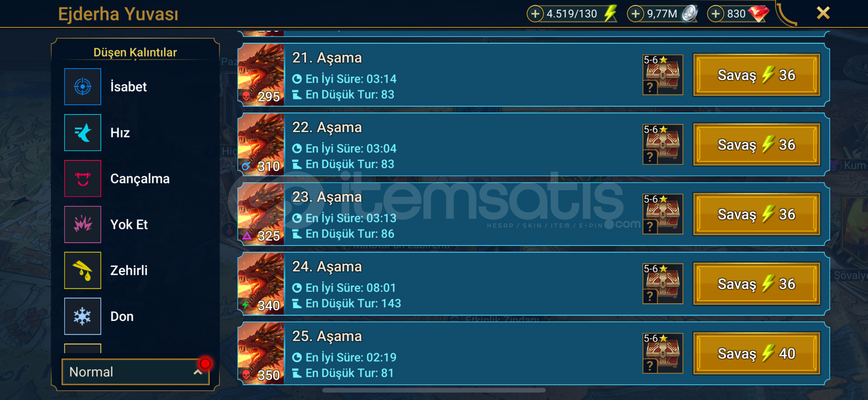The image size is (868, 400).
Task: Select the Don snowflake set icon
Action: [x=83, y=316]
